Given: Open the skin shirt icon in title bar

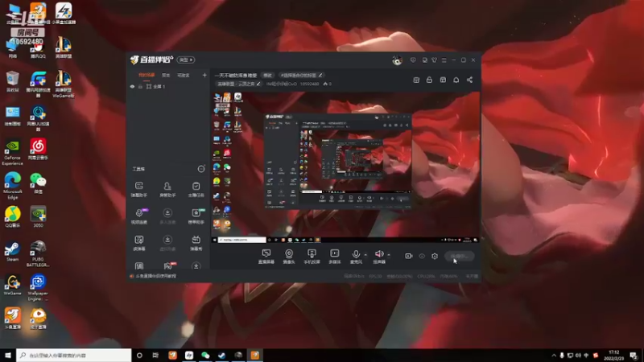Looking at the screenshot, I should (434, 60).
